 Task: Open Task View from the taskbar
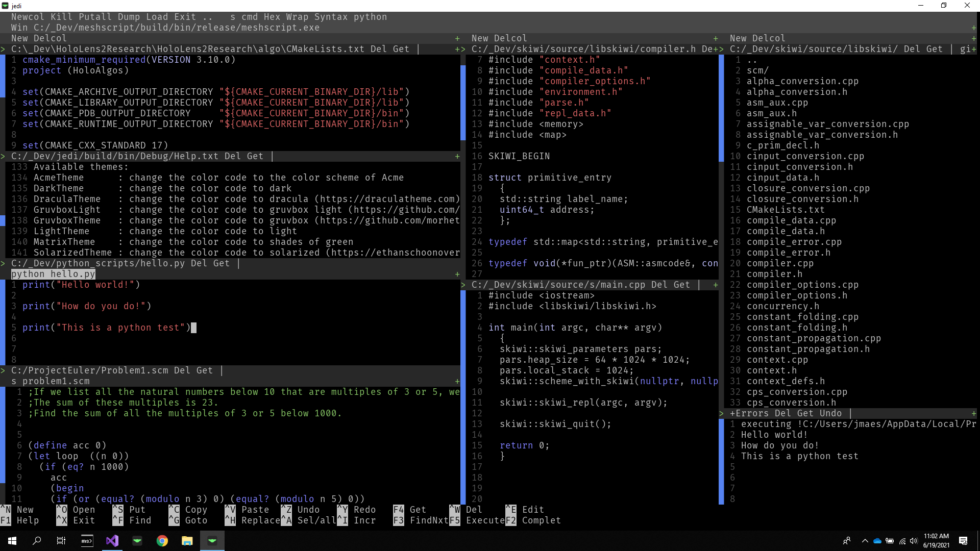coord(61,541)
